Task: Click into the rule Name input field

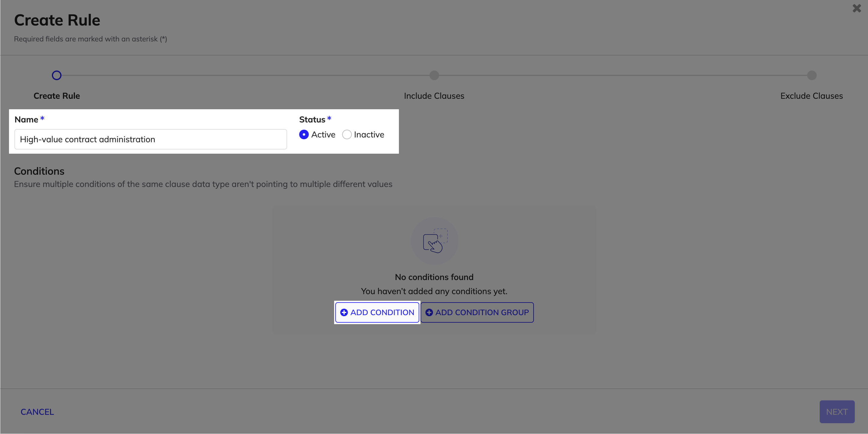Action: click(x=151, y=139)
